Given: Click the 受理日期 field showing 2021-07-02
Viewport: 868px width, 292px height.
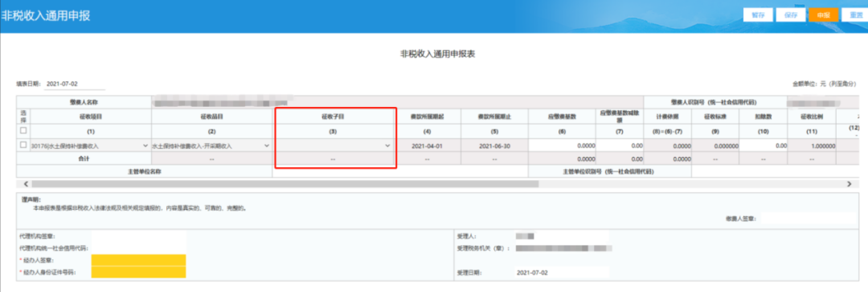Looking at the screenshot, I should coord(561,273).
